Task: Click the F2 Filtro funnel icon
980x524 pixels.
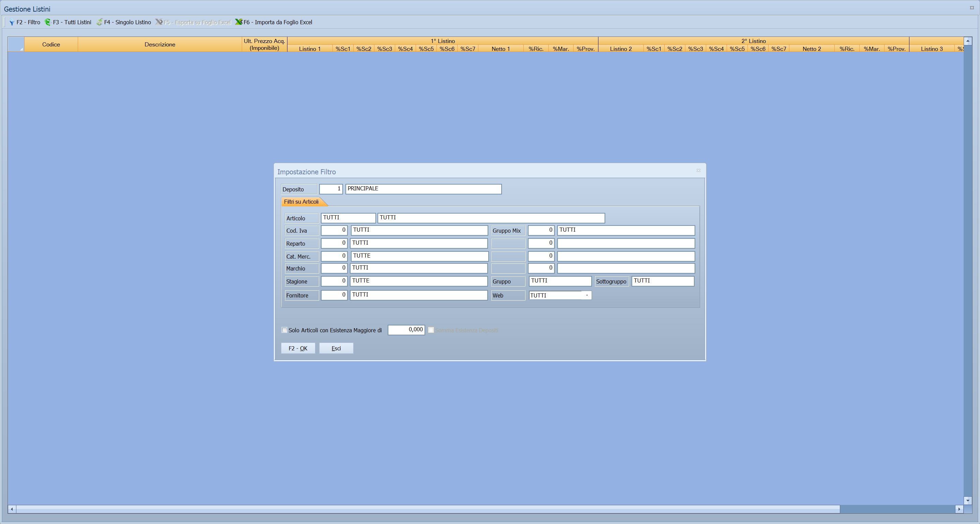Action: tap(12, 22)
